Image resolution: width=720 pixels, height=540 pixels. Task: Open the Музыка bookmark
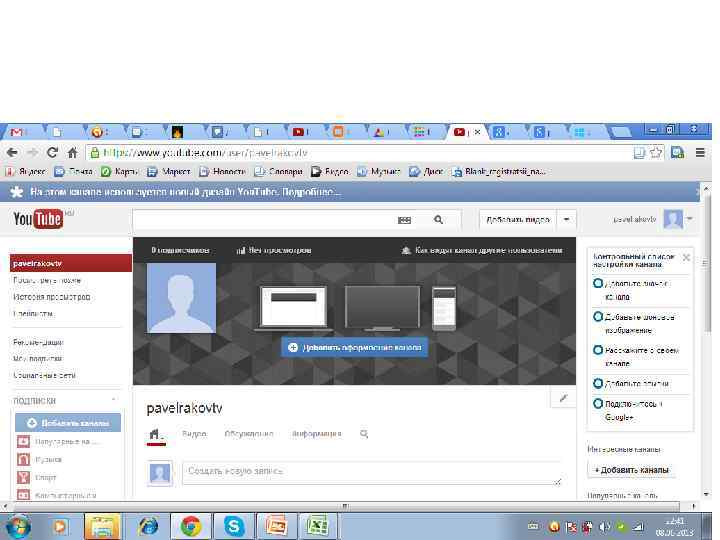(x=378, y=172)
